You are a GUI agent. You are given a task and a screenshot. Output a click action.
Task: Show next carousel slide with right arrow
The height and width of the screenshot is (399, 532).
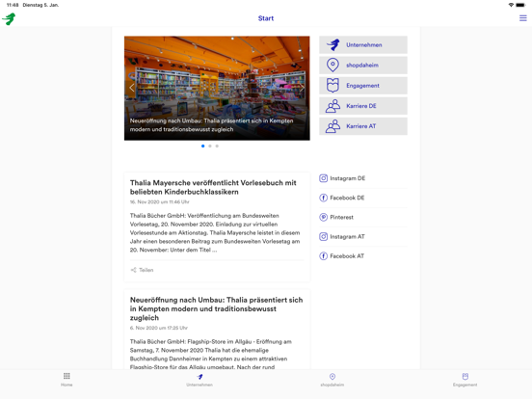302,88
